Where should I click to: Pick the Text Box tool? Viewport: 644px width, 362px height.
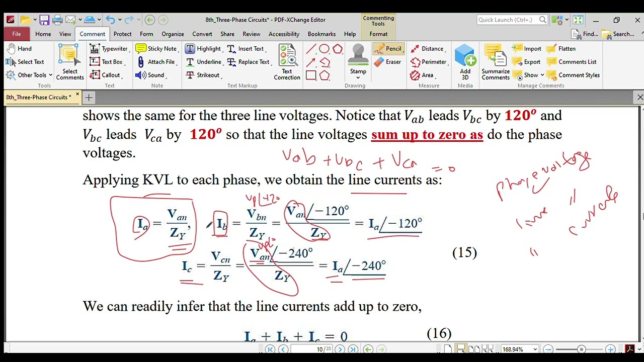(x=107, y=62)
